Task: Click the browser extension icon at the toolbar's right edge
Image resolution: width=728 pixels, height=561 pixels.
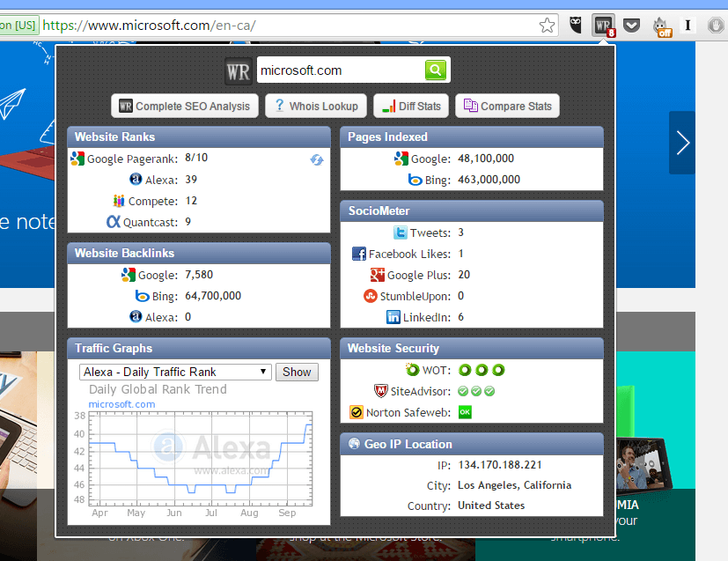Action: point(716,25)
